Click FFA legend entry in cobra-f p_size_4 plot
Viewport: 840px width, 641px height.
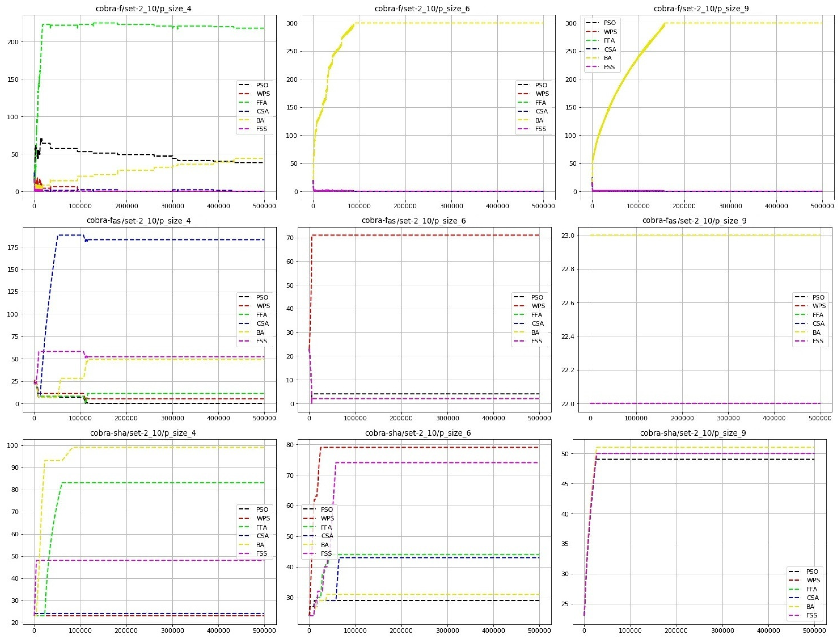[x=261, y=103]
